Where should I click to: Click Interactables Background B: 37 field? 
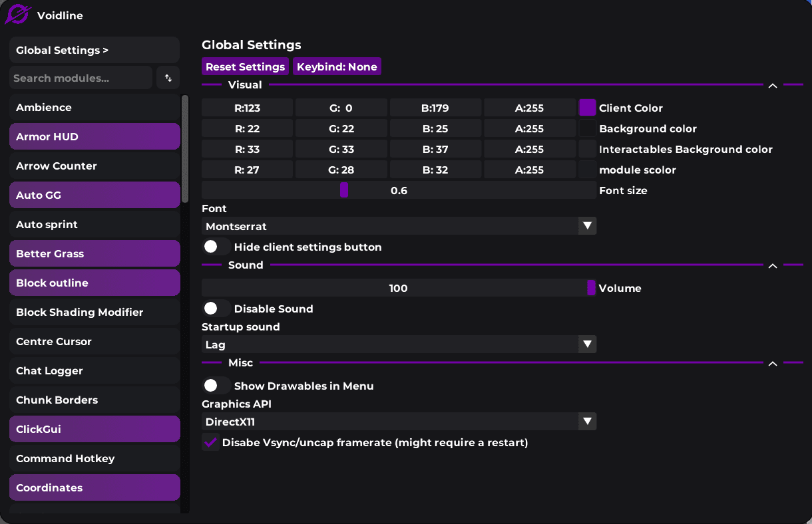tap(435, 149)
